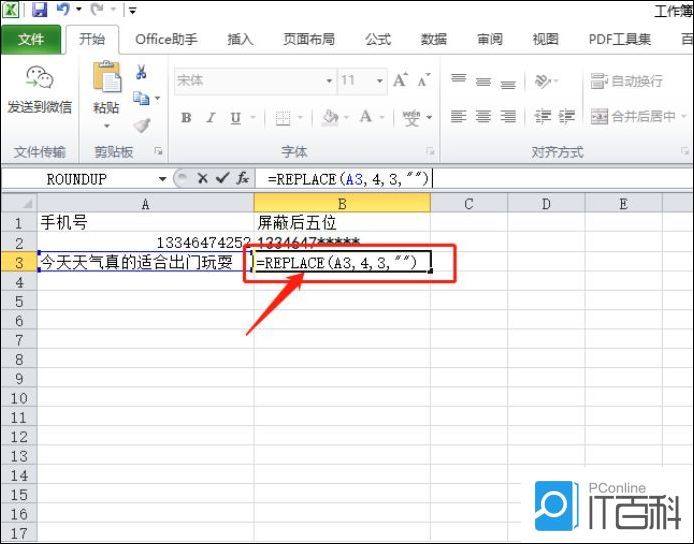Viewport: 694px width, 544px height.
Task: Switch to the PDF工具集 tab
Action: coord(620,39)
